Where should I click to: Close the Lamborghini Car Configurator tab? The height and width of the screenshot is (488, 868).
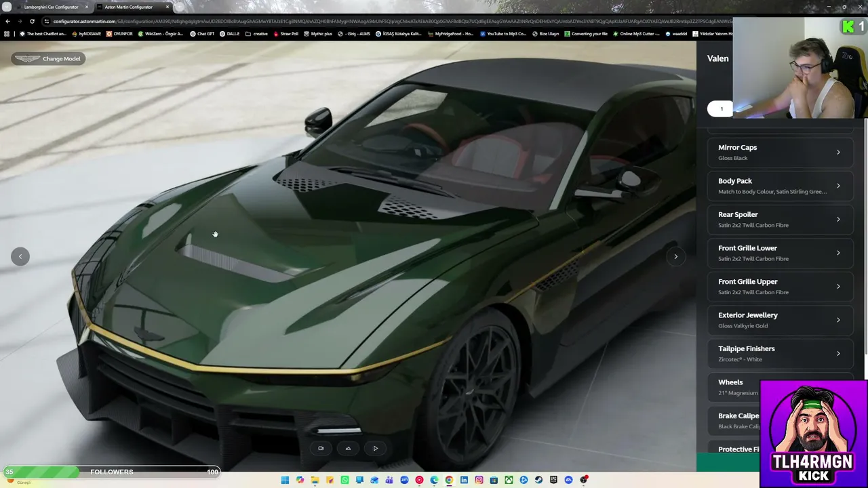(x=86, y=7)
